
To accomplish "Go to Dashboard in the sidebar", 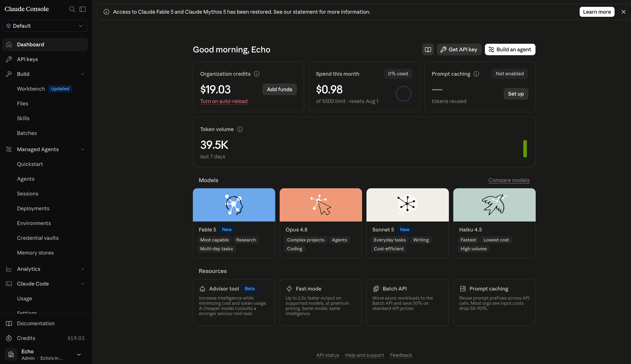I will tap(45, 44).
